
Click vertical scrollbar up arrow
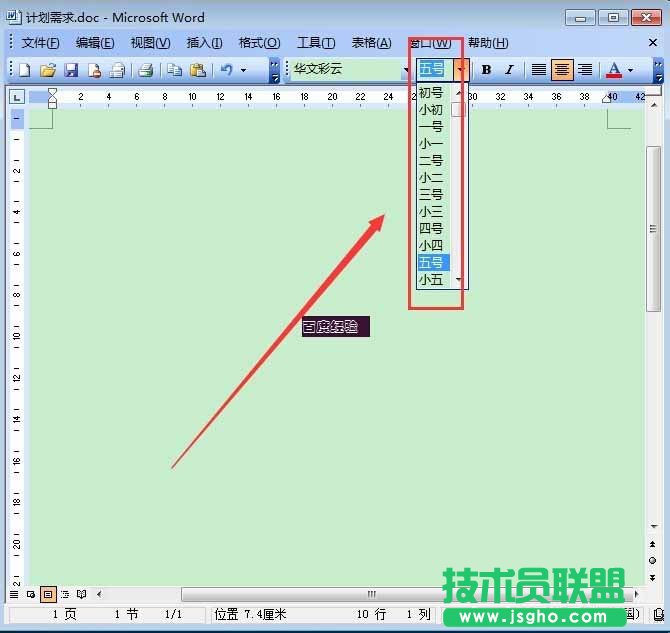point(653,105)
